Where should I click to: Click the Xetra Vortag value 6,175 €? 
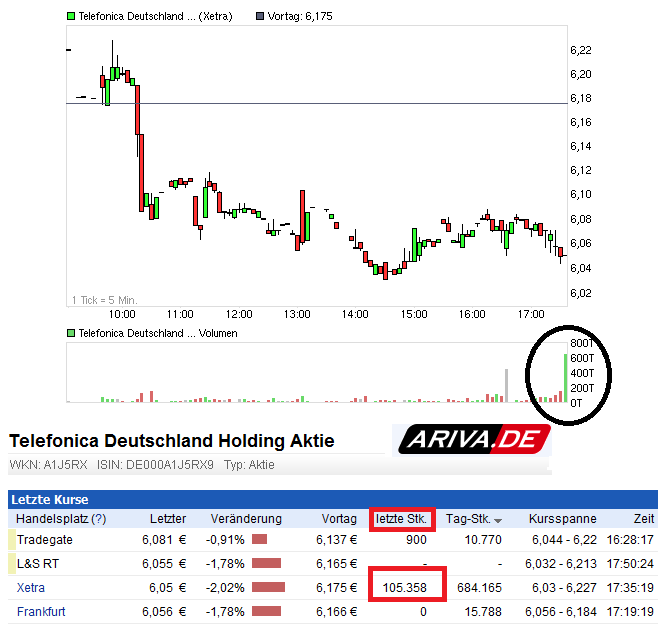click(x=336, y=588)
